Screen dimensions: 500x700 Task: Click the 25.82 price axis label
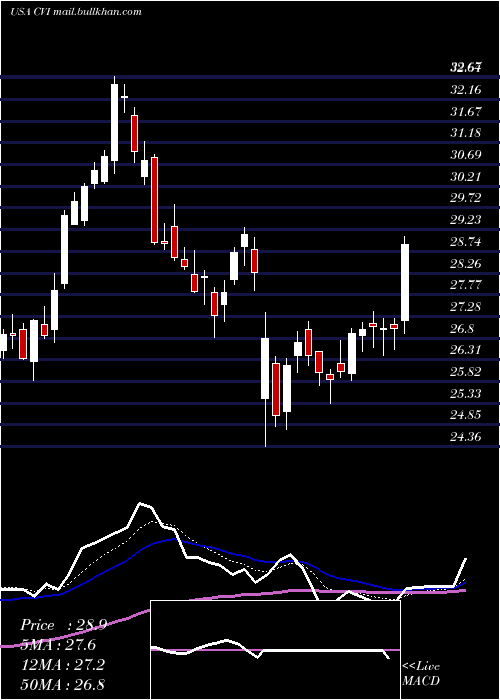466,372
